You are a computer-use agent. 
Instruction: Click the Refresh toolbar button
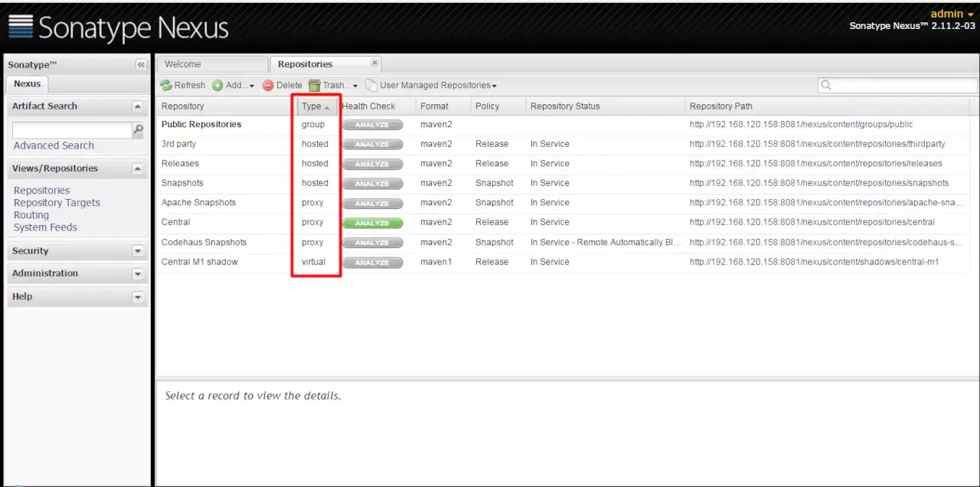click(x=183, y=85)
